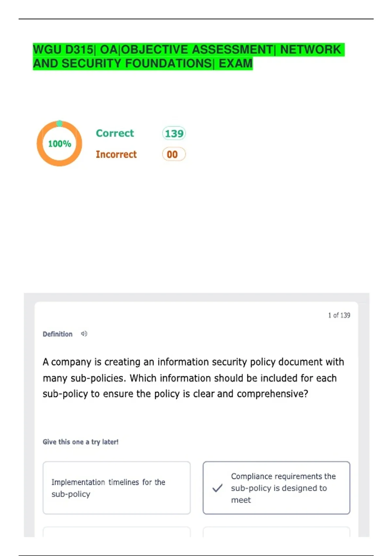Image resolution: width=392 pixels, height=556 pixels.
Task: Click the orange 00 incorrect count badge
Action: click(x=173, y=154)
